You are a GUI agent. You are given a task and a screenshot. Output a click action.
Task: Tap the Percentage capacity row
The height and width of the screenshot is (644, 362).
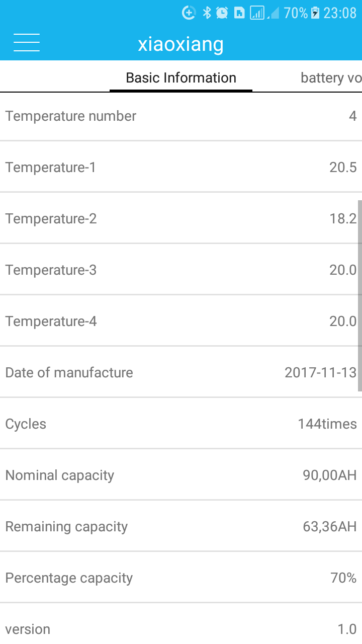(x=181, y=578)
